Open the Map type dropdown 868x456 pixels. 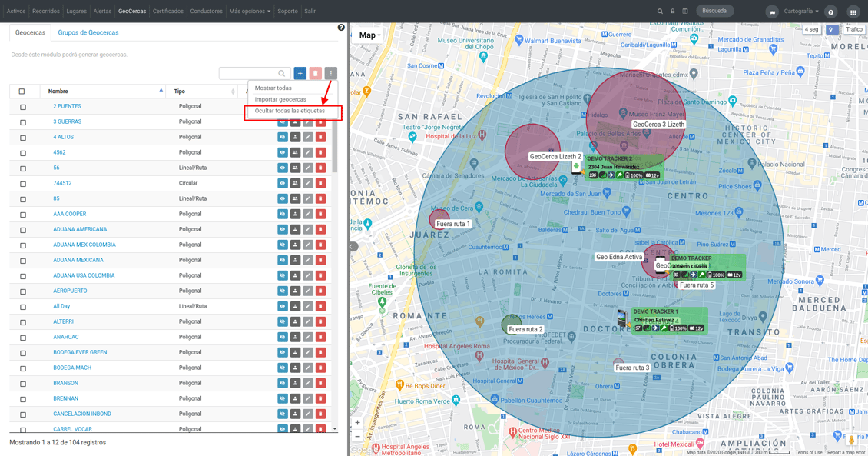click(369, 35)
